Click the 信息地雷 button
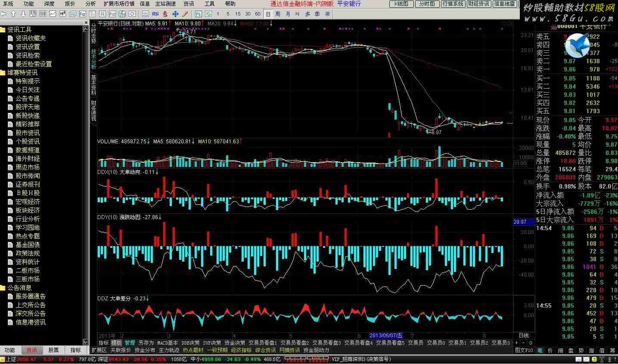 pos(504,4)
